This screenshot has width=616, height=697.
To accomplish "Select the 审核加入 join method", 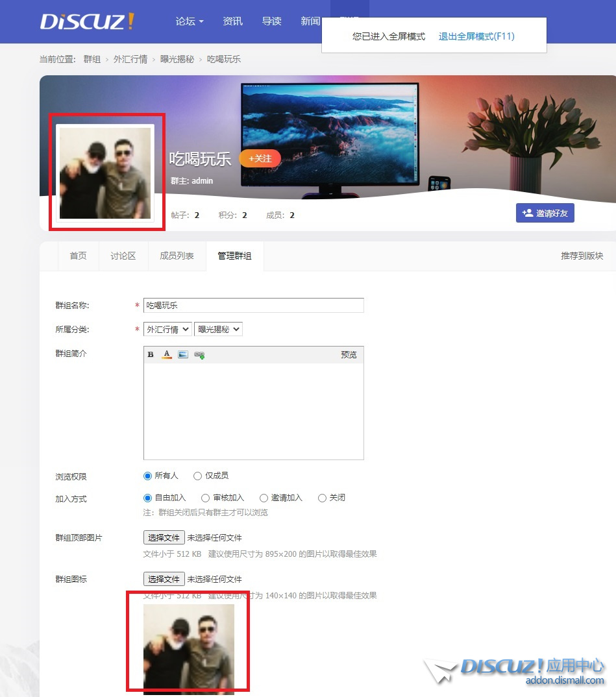I will point(206,498).
